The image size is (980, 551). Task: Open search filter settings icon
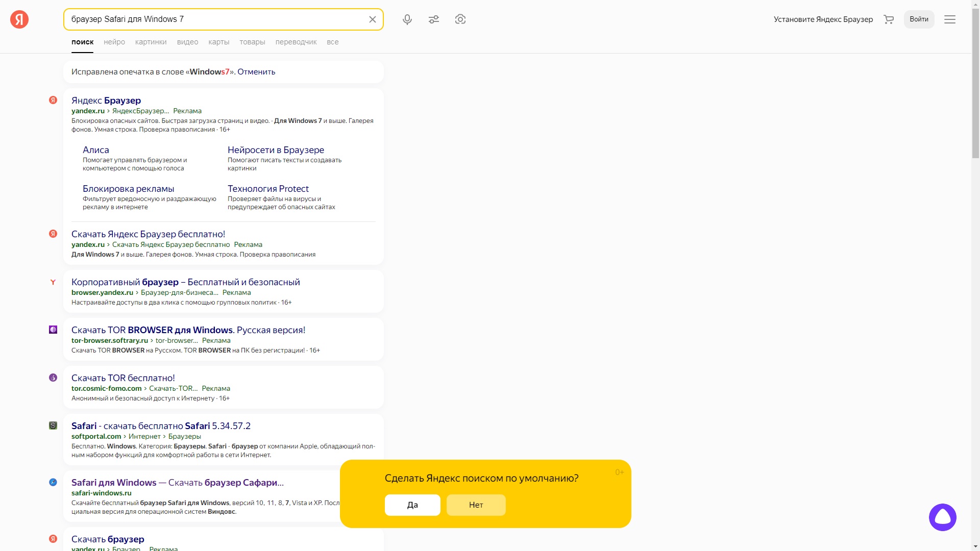click(x=434, y=19)
